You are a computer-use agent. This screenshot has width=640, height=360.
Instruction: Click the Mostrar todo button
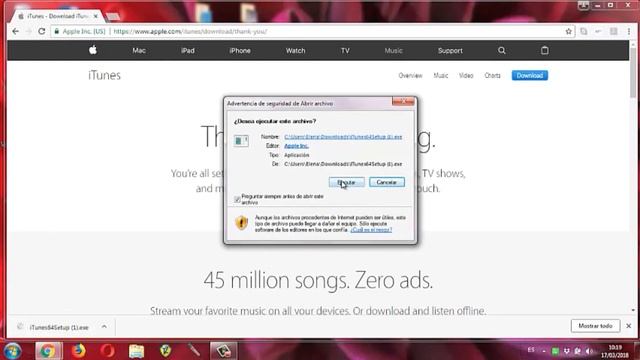[x=595, y=326]
